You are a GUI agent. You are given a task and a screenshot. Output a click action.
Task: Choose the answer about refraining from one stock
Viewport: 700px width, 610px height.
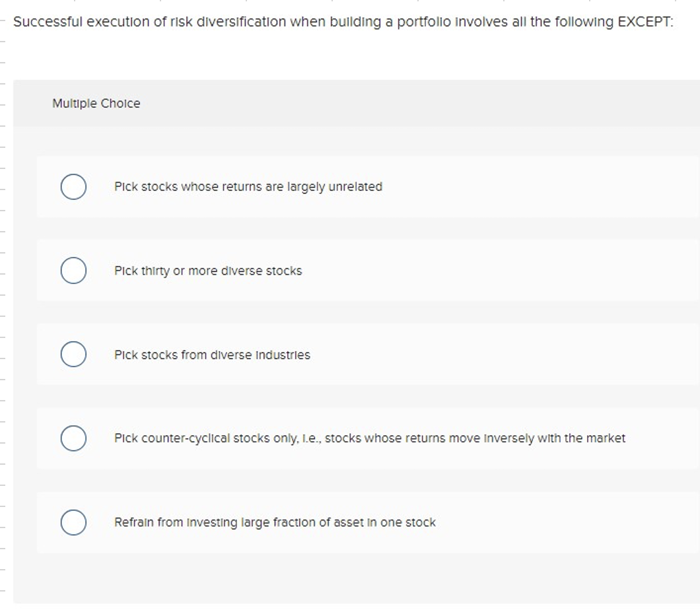pos(275,522)
